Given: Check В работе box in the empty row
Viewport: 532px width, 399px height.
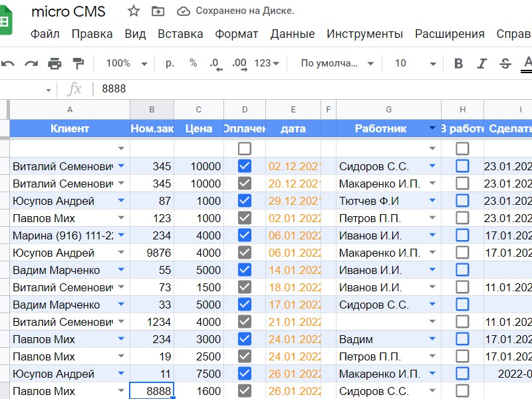Looking at the screenshot, I should [x=462, y=148].
